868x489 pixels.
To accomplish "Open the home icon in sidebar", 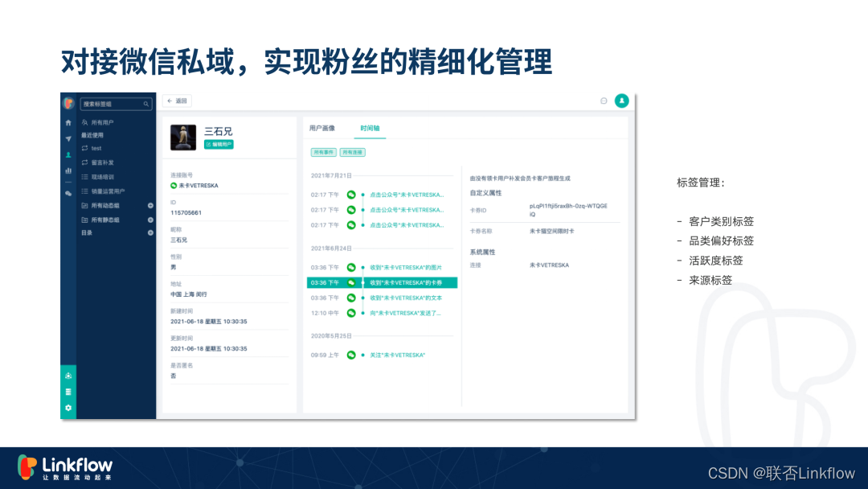I will pyautogui.click(x=68, y=123).
